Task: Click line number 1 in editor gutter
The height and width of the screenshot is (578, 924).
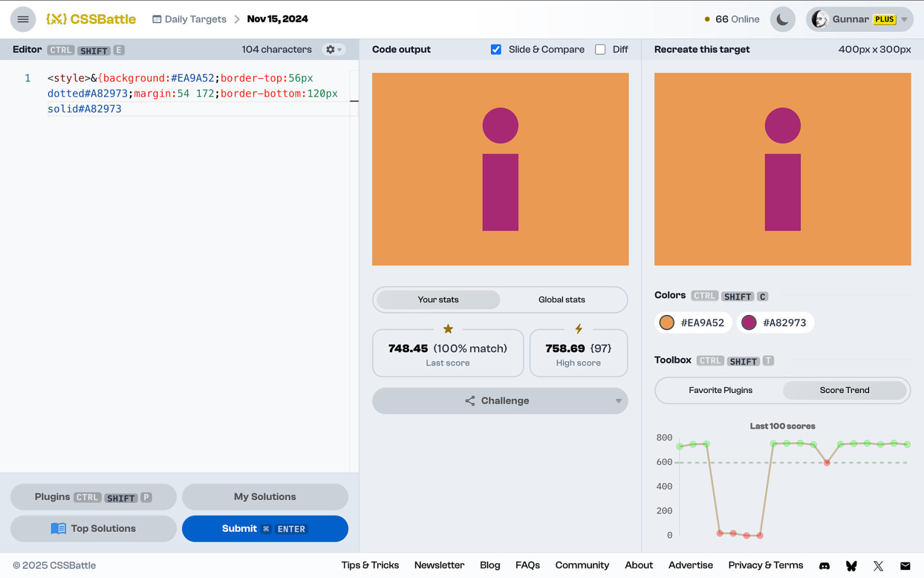Action: [27, 78]
